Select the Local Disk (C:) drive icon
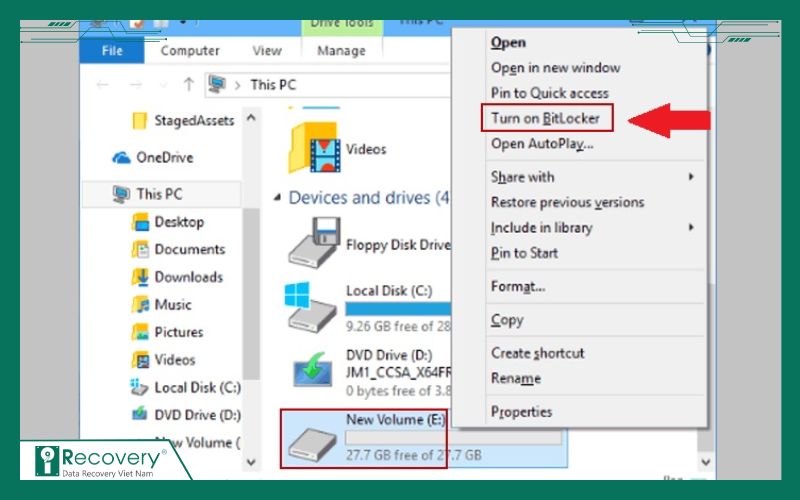 point(311,308)
